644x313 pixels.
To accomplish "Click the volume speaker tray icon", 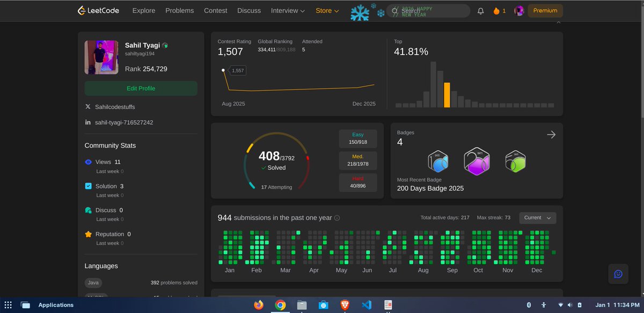I will [569, 305].
